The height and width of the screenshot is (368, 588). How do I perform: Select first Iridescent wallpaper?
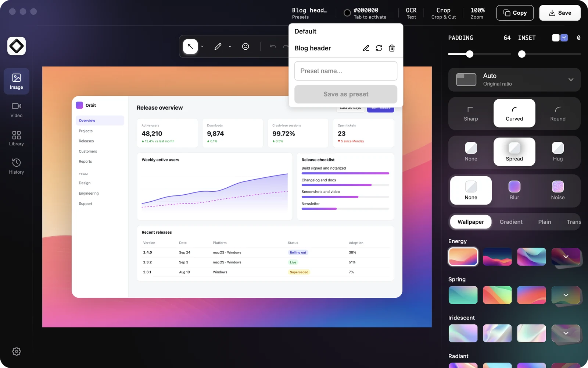463,333
